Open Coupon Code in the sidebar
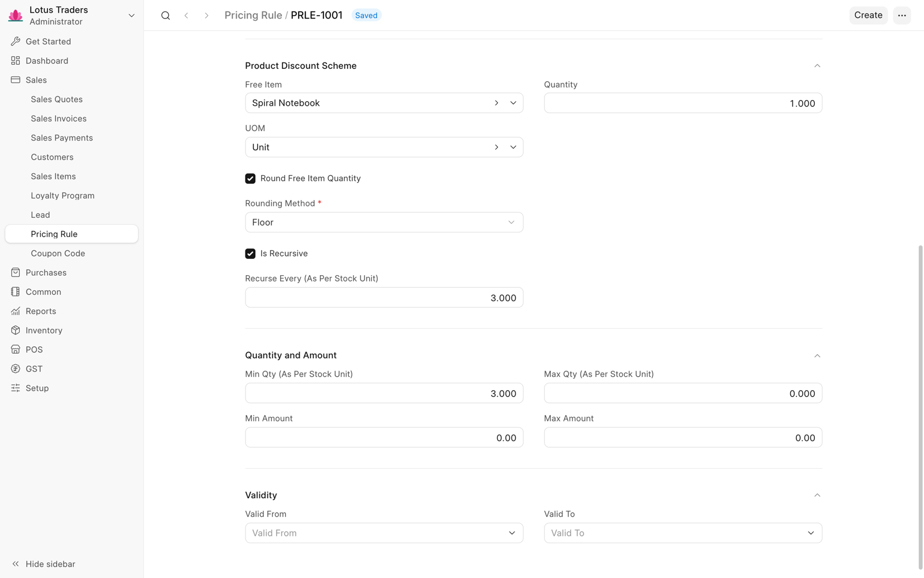The height and width of the screenshot is (578, 924). click(x=58, y=253)
